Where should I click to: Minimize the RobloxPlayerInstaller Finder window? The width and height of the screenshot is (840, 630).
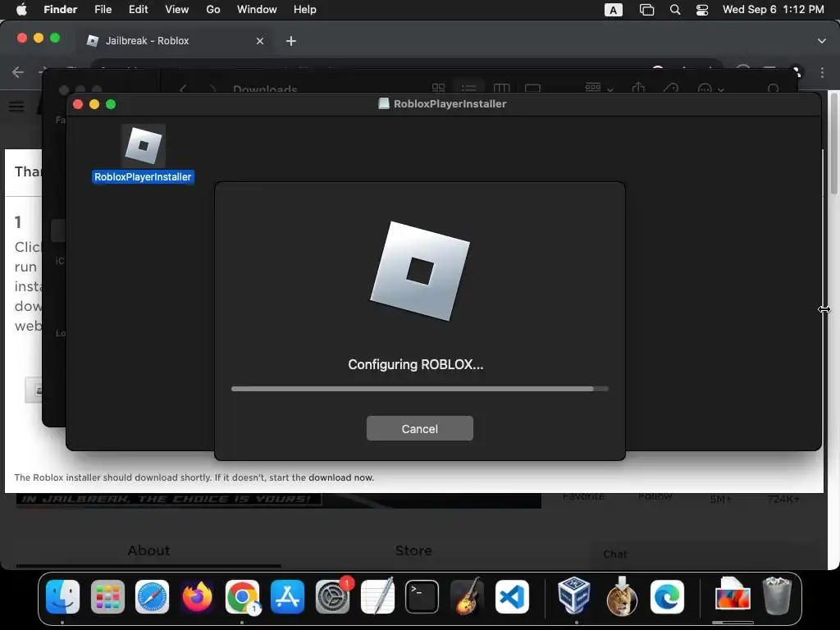[94, 104]
